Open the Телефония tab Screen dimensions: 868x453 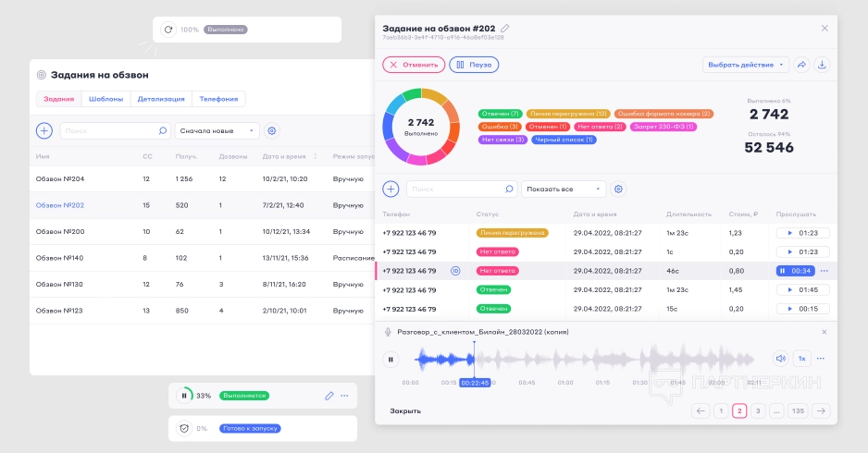218,99
